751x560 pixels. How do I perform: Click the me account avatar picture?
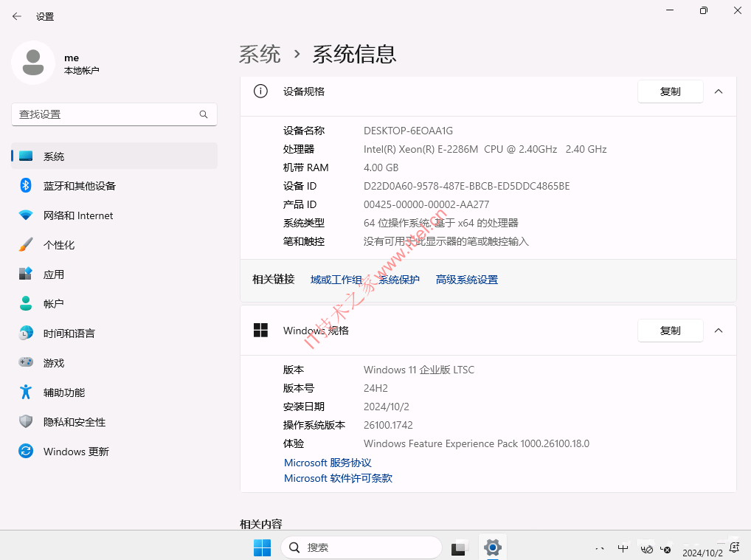coord(33,63)
